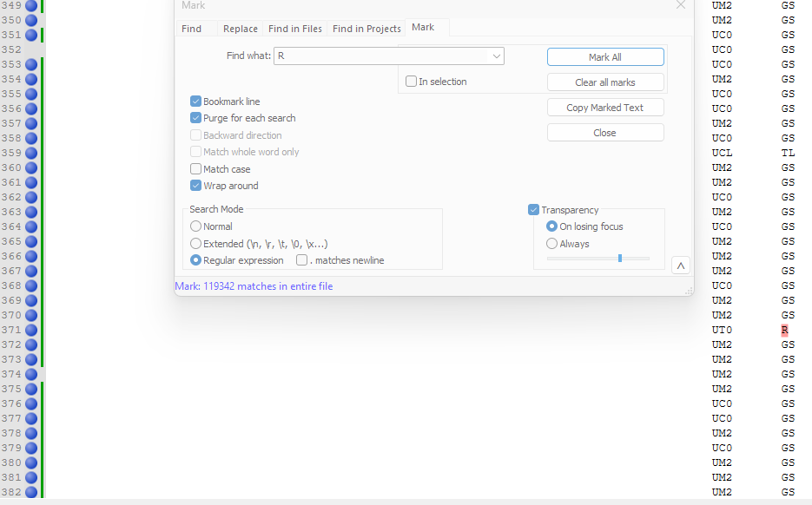The image size is (812, 505).
Task: Click the Mark All button
Action: pos(604,56)
